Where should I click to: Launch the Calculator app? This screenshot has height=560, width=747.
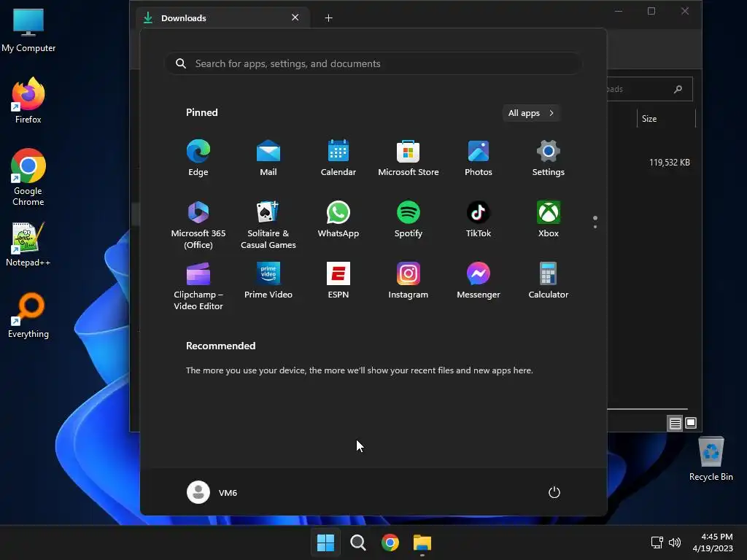549,281
